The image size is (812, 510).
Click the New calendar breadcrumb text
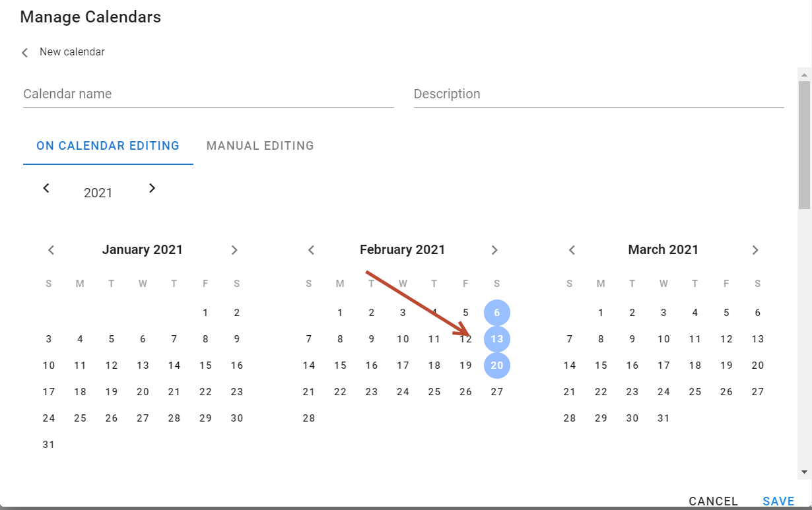[72, 52]
